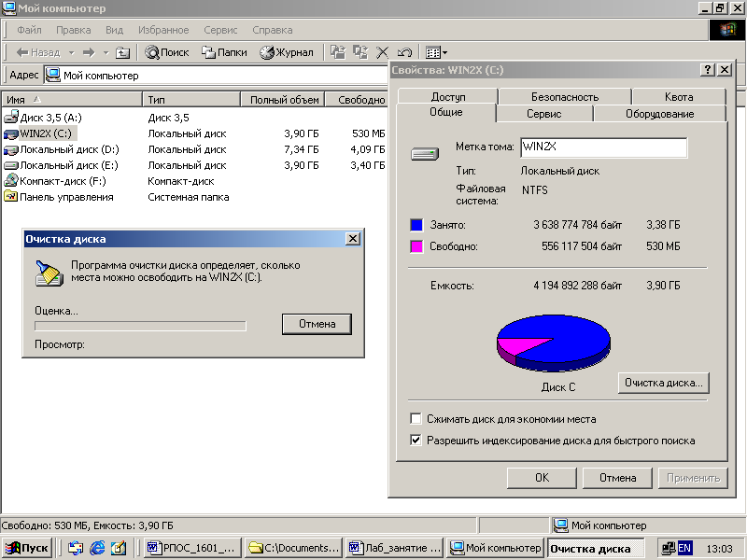
Task: Click the Метка тома WIN2X field
Action: 603,147
